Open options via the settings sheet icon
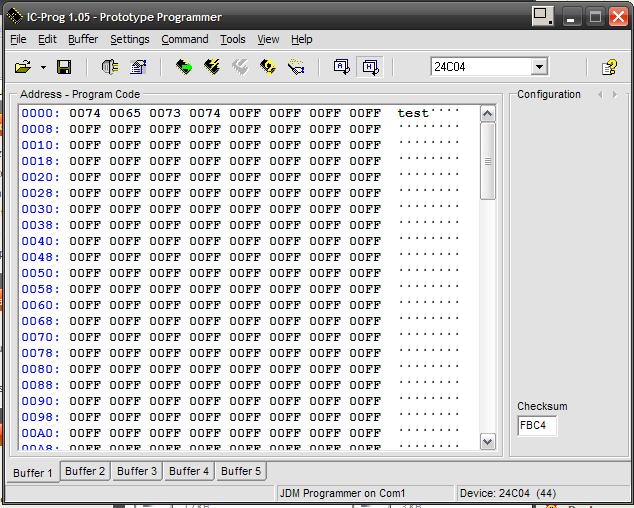The width and height of the screenshot is (634, 508). tap(138, 67)
